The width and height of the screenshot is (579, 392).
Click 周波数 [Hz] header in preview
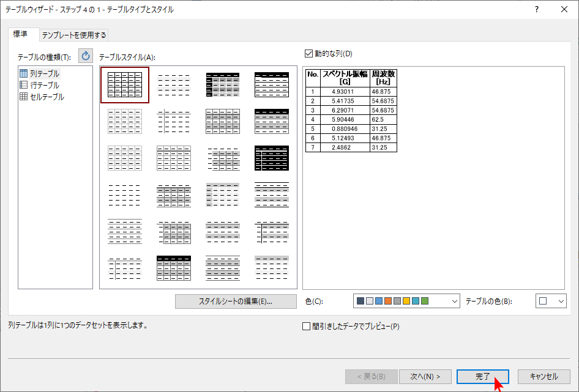pyautogui.click(x=383, y=78)
